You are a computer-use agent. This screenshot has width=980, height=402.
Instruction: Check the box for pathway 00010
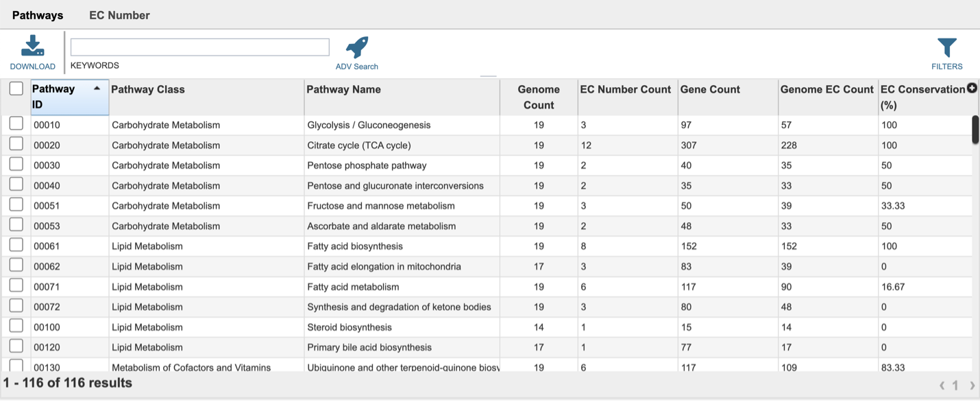pos(16,123)
